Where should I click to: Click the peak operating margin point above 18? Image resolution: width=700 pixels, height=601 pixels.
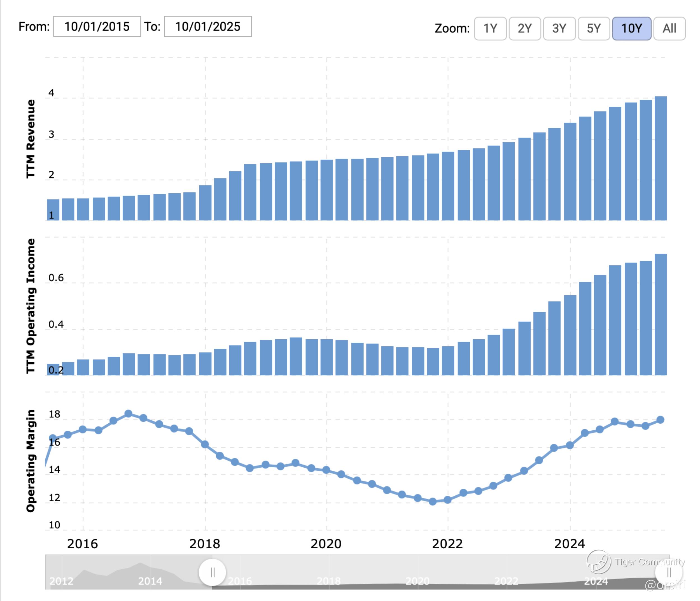(128, 413)
